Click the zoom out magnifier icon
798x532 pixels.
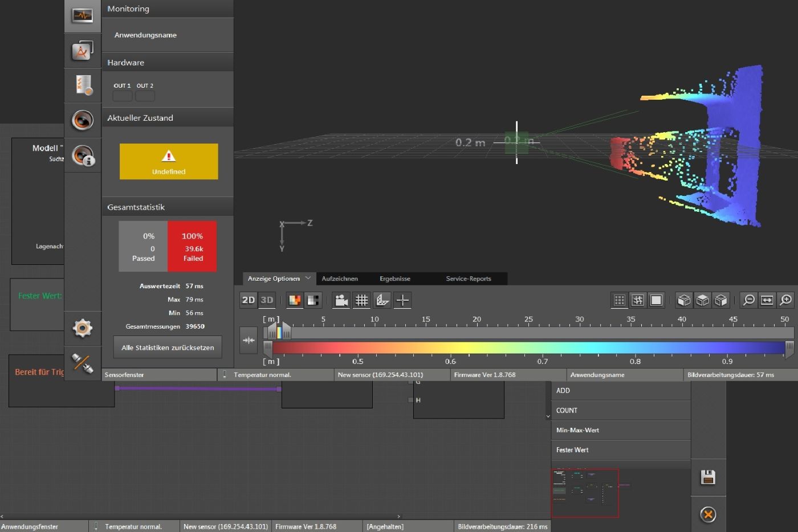tap(749, 300)
